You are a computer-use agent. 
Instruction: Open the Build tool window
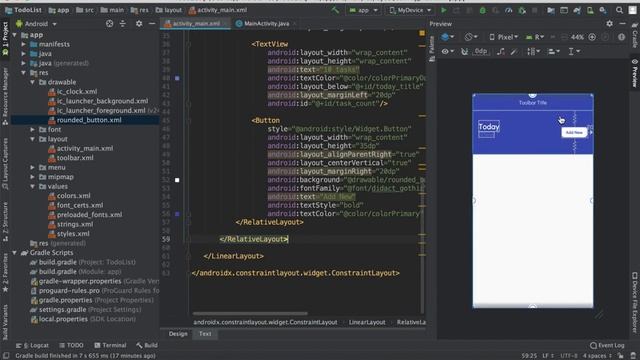(147, 345)
